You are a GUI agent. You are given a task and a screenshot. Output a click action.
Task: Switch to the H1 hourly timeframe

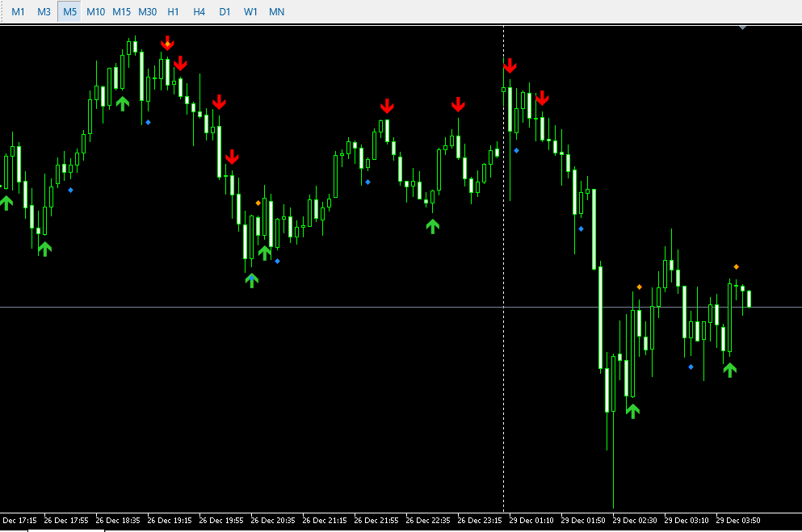pyautogui.click(x=174, y=12)
